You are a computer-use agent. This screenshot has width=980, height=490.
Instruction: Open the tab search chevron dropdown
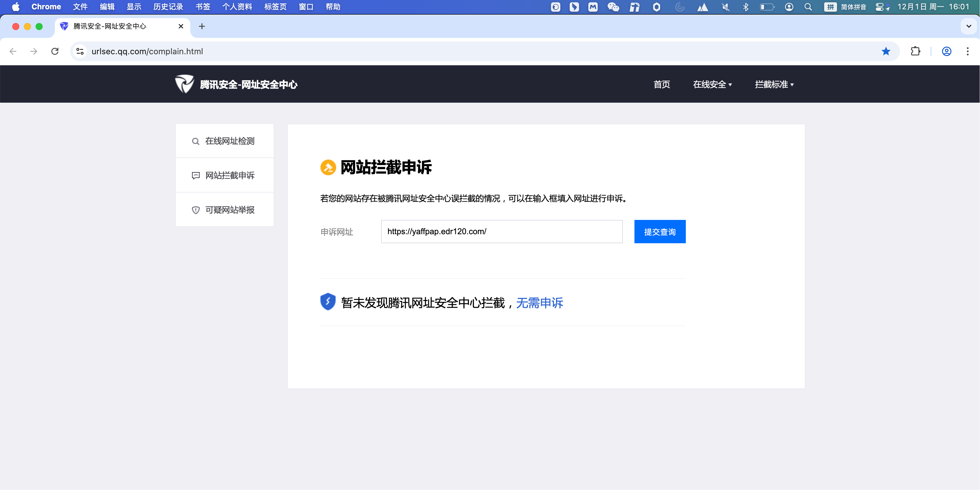point(969,26)
